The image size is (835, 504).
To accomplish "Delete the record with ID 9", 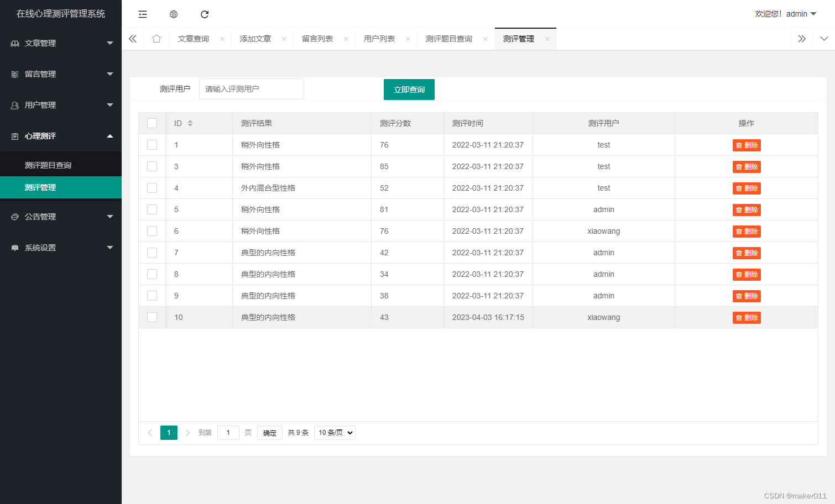I will tap(747, 296).
